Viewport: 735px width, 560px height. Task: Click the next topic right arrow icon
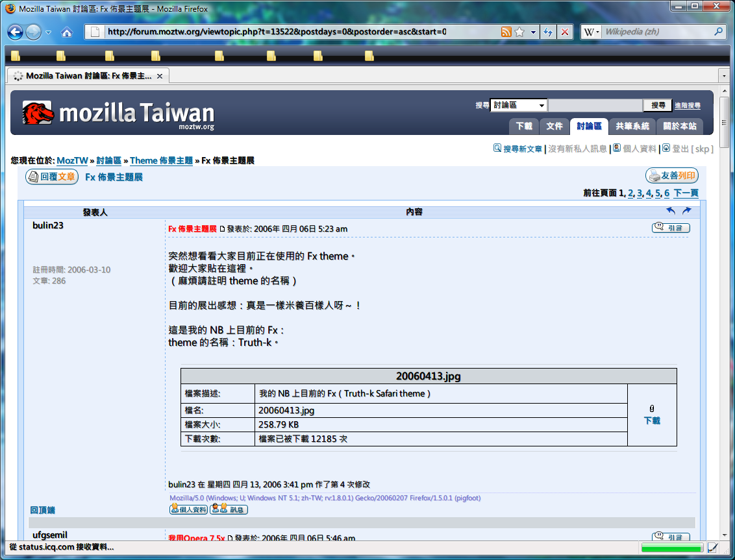click(x=687, y=211)
